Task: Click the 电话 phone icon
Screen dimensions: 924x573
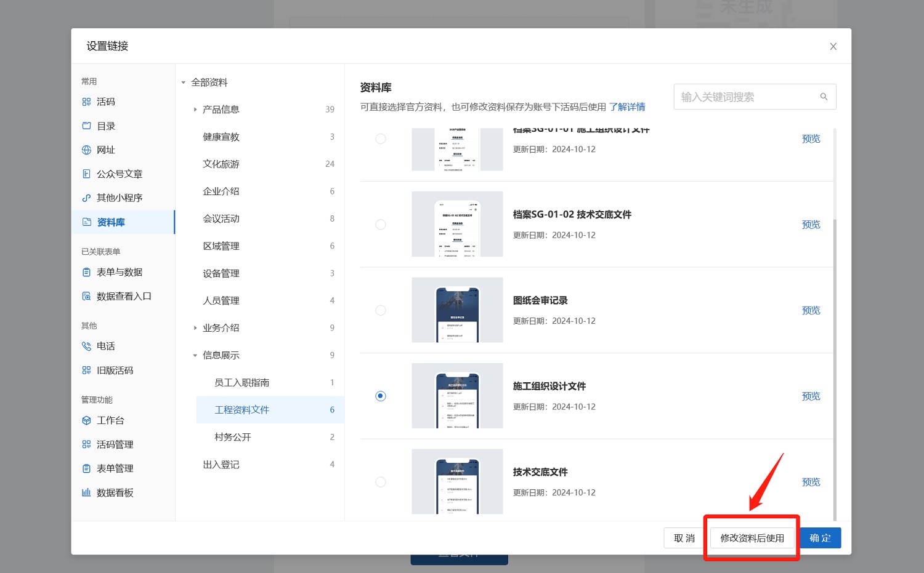Action: coord(86,347)
